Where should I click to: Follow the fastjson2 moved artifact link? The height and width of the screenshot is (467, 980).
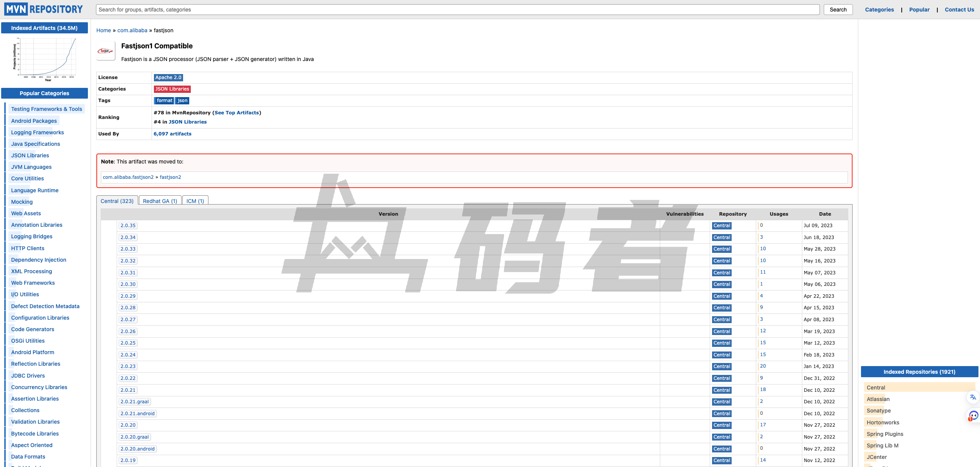pyautogui.click(x=170, y=177)
